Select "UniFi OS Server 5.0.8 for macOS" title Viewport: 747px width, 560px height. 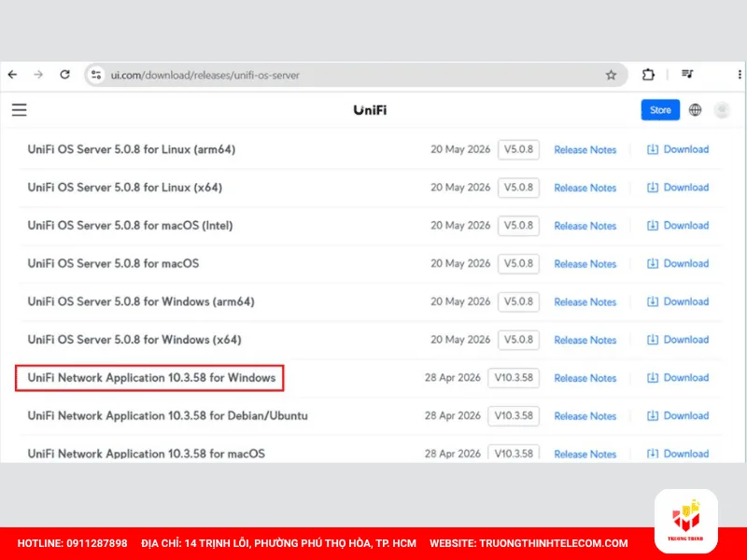(x=113, y=264)
